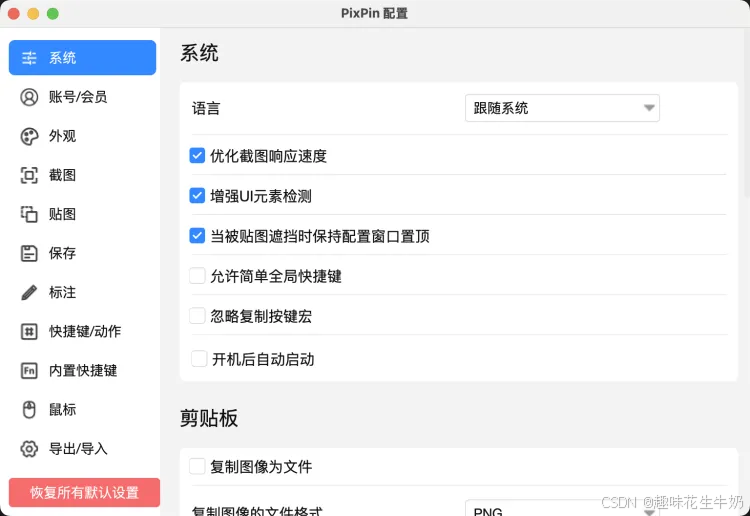The width and height of the screenshot is (750, 516).
Task: Open the PNG file format dropdown
Action: (562, 509)
